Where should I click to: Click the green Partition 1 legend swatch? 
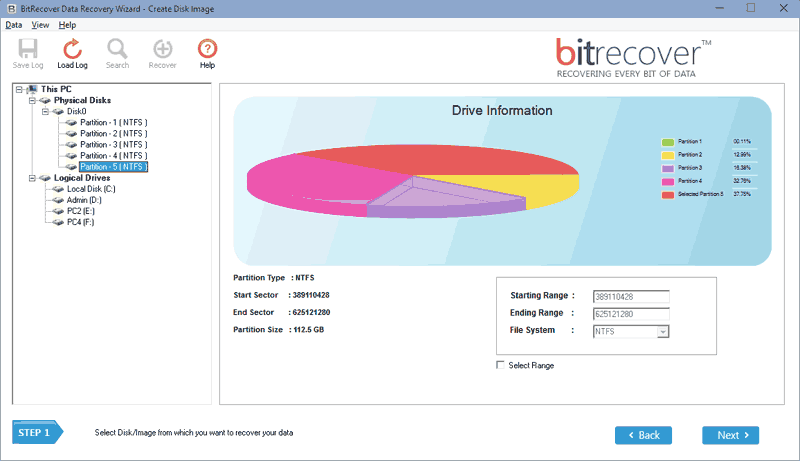click(x=668, y=142)
